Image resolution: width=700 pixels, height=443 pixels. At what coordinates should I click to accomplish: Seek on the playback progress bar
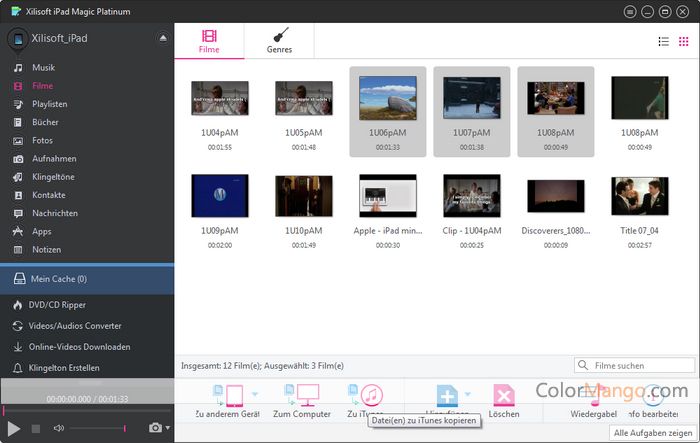coord(87,410)
